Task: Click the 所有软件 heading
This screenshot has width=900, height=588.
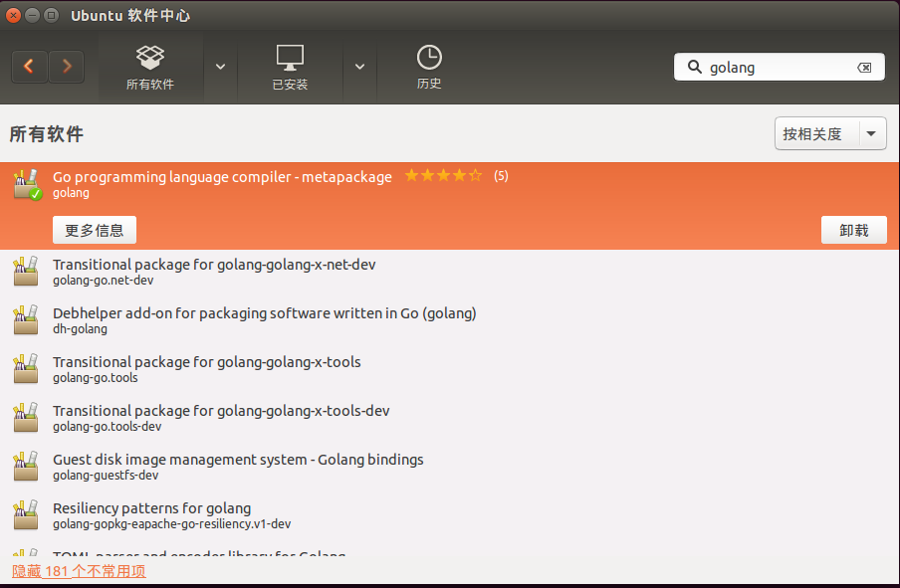Action: [x=47, y=133]
